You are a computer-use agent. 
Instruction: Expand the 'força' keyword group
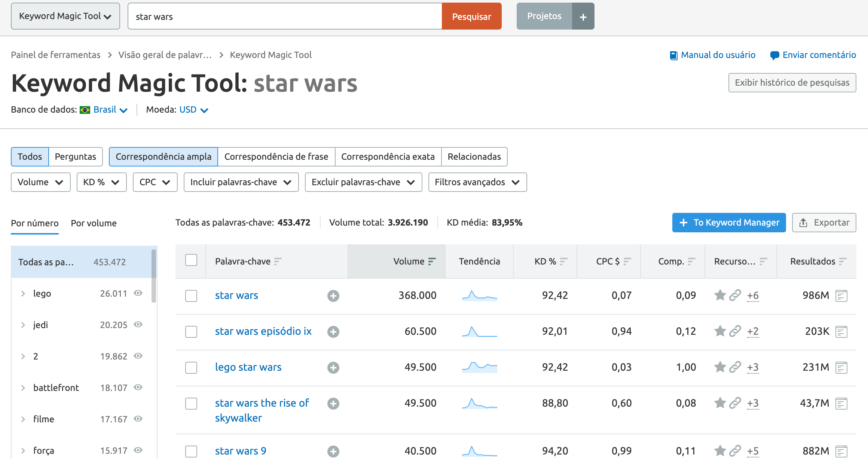point(23,451)
